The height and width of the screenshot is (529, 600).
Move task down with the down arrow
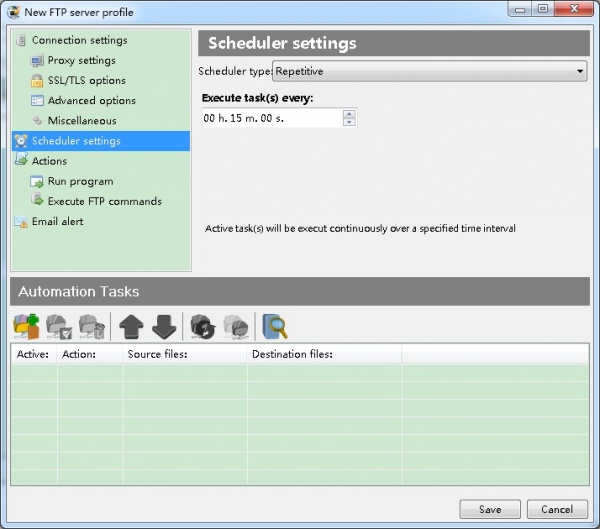click(x=164, y=326)
